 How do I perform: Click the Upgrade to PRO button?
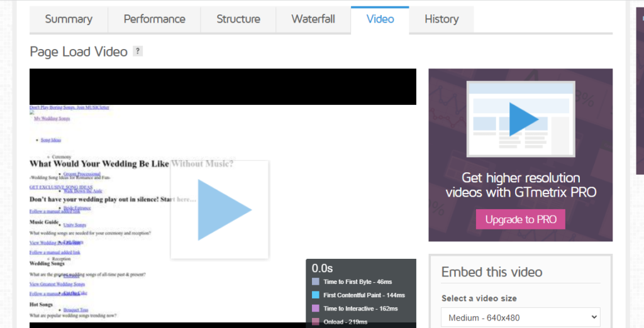(520, 219)
